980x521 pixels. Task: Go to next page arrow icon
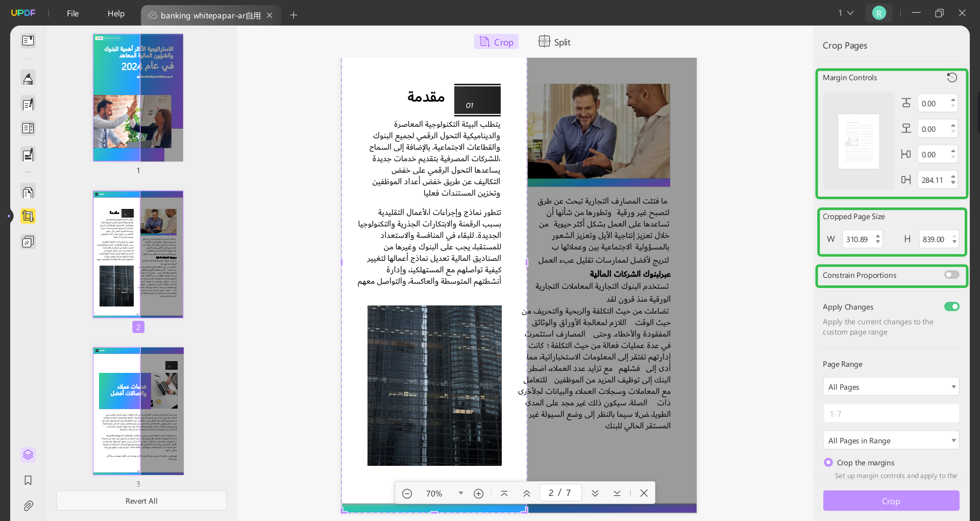[x=595, y=493]
